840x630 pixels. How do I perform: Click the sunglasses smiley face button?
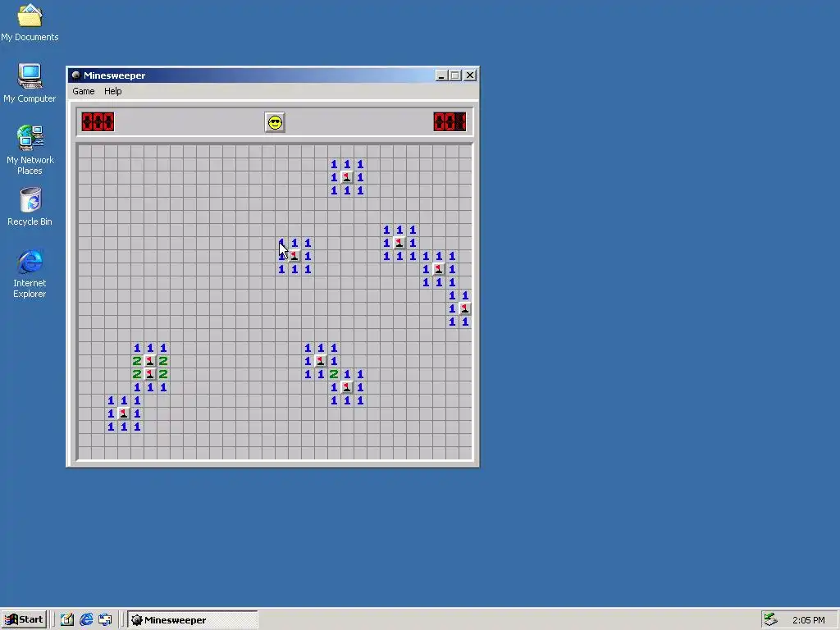coord(275,122)
